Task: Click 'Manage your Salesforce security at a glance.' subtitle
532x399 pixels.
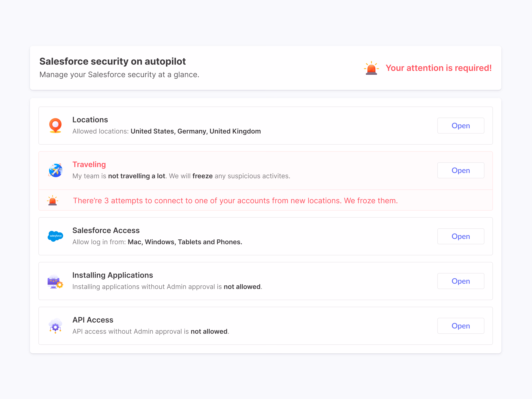Action: (119, 75)
